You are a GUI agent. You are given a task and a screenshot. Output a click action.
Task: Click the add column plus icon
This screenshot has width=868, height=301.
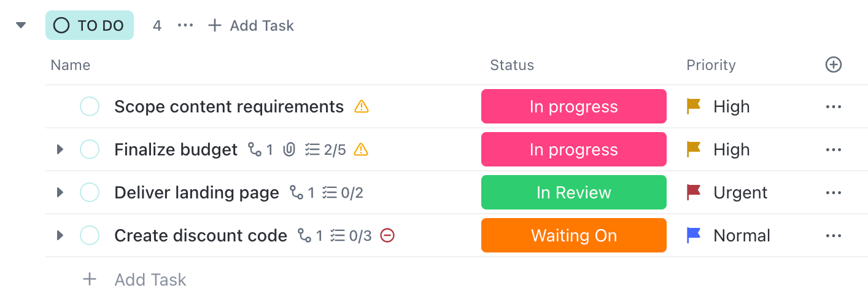[833, 64]
